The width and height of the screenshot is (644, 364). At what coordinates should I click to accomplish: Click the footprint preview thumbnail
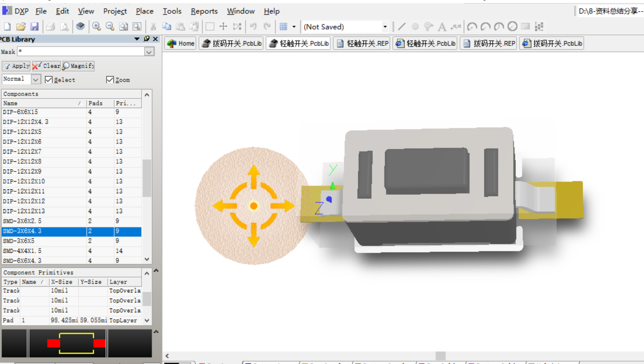click(x=76, y=343)
